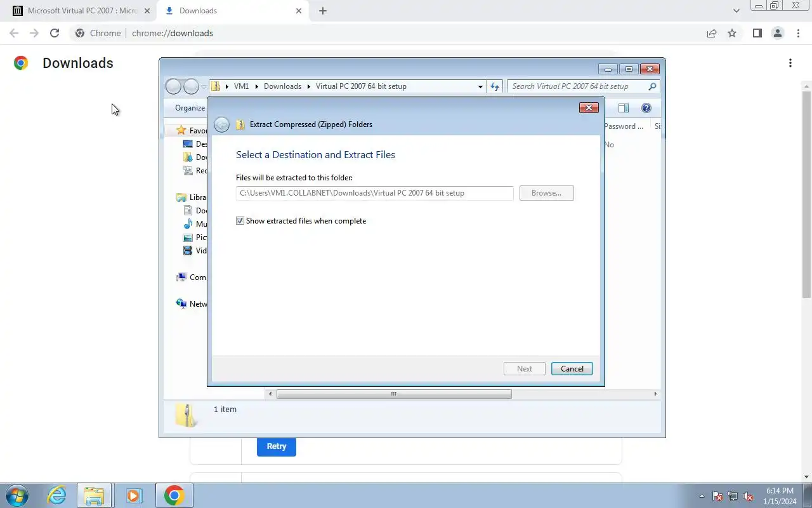Click network status tray icon
The width and height of the screenshot is (812, 508).
[733, 496]
